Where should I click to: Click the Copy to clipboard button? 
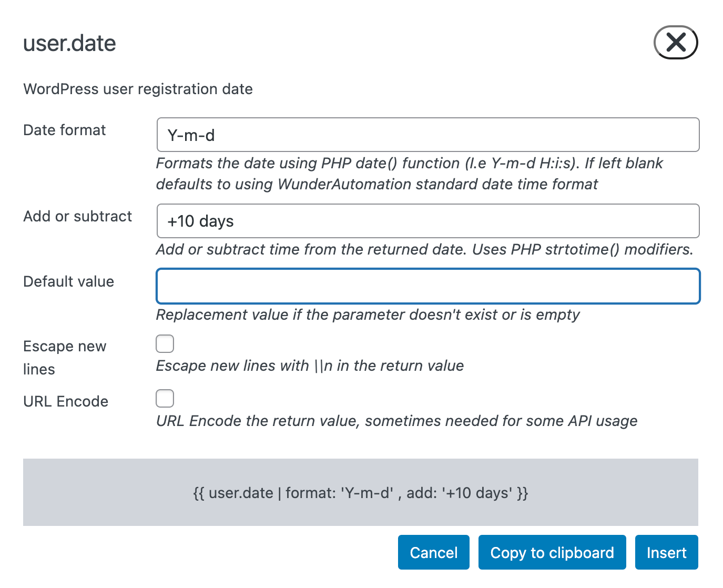(x=552, y=553)
